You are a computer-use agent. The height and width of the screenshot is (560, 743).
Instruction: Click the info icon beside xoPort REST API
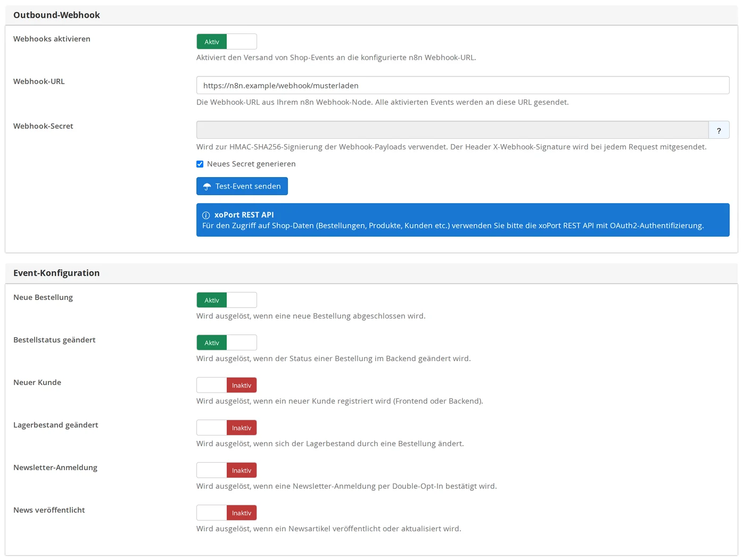coord(206,215)
